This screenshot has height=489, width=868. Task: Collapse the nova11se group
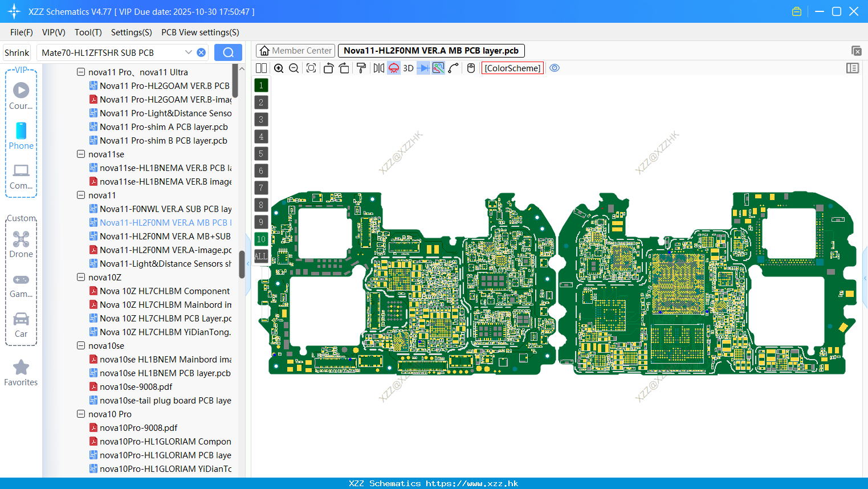coord(81,154)
